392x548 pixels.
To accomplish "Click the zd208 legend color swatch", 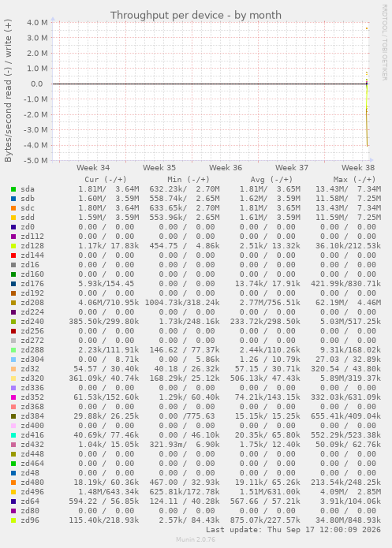I will pyautogui.click(x=13, y=303).
